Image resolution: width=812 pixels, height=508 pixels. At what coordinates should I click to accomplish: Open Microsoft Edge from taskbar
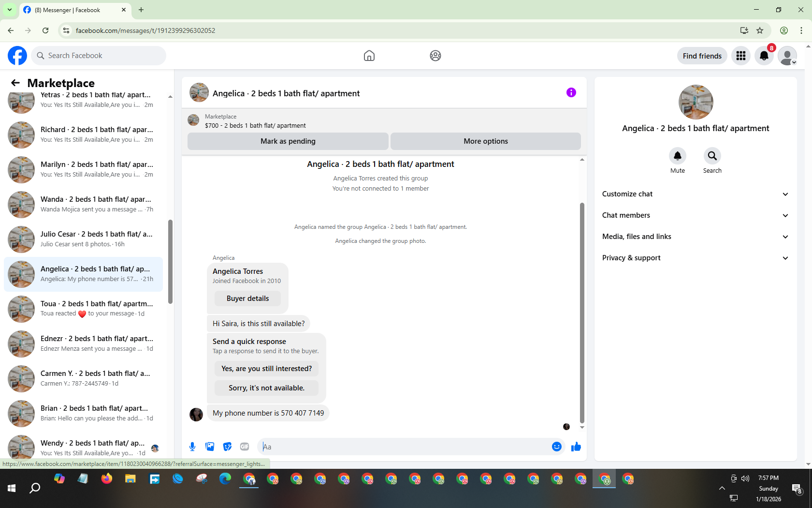pyautogui.click(x=225, y=479)
